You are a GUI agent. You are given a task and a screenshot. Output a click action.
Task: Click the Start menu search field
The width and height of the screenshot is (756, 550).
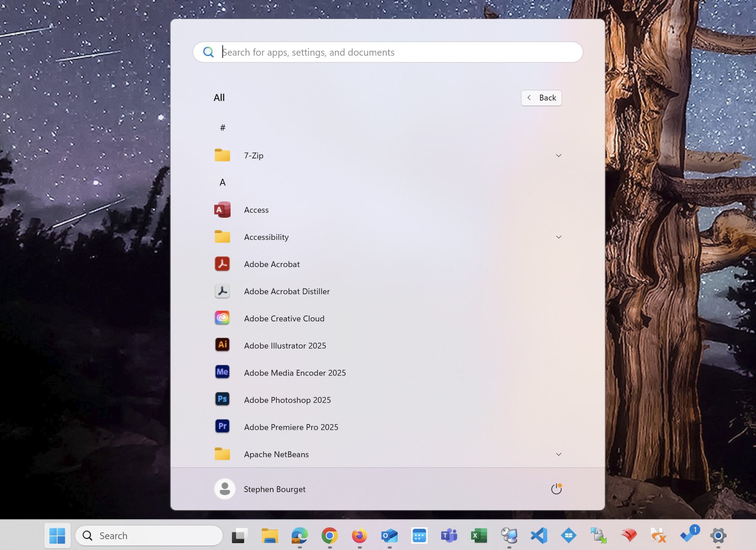[x=388, y=52]
